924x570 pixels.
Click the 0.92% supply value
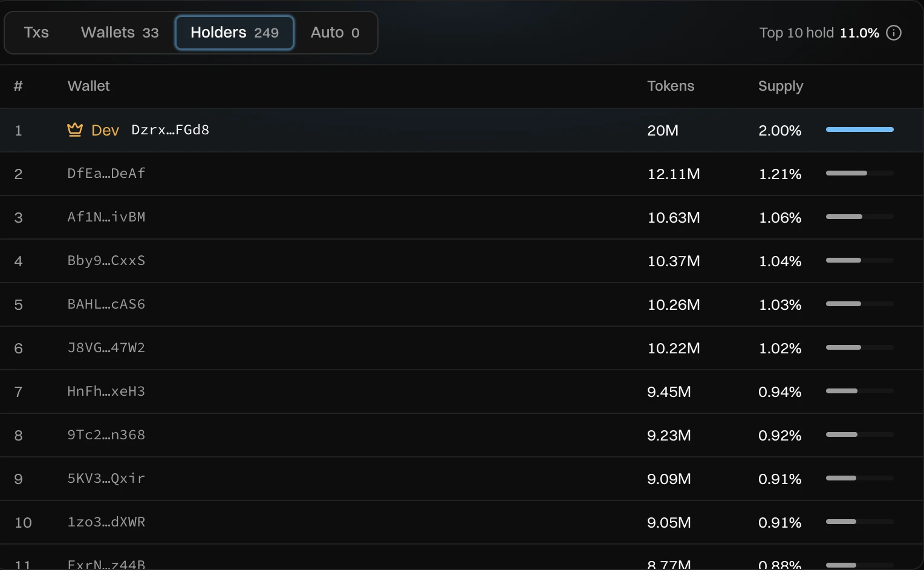pyautogui.click(x=780, y=435)
